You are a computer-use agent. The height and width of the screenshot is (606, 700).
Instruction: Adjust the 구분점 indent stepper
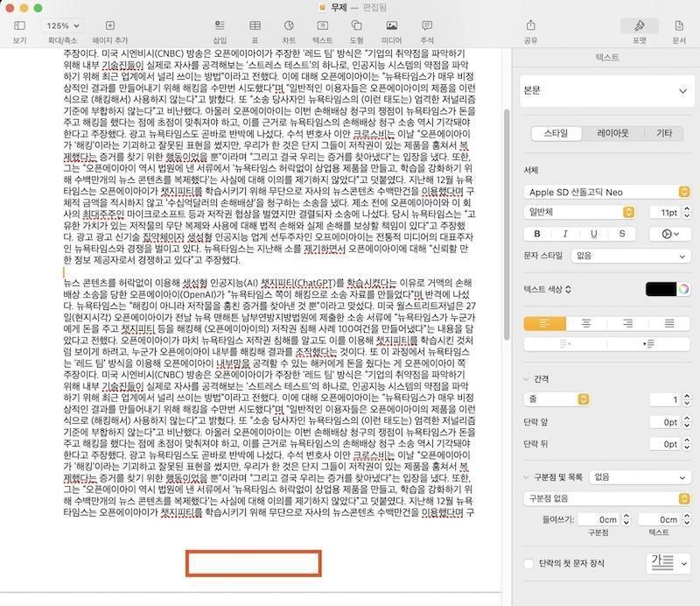626,519
